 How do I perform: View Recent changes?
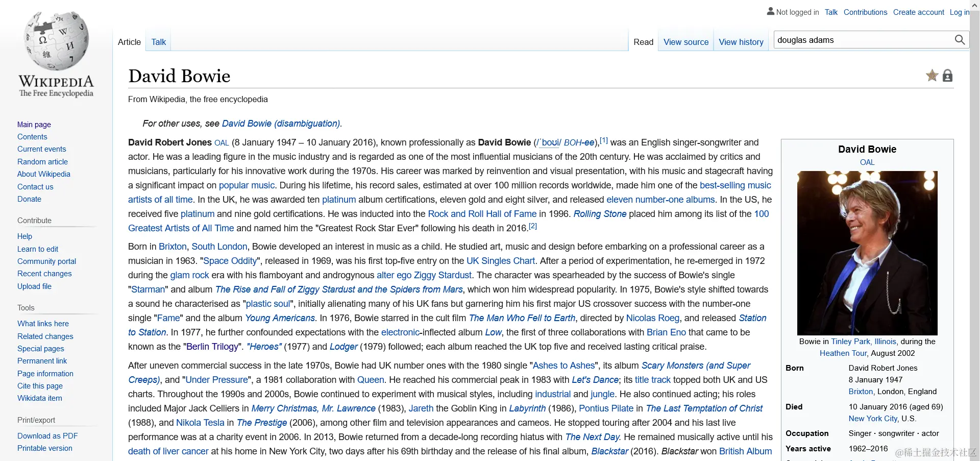click(44, 274)
